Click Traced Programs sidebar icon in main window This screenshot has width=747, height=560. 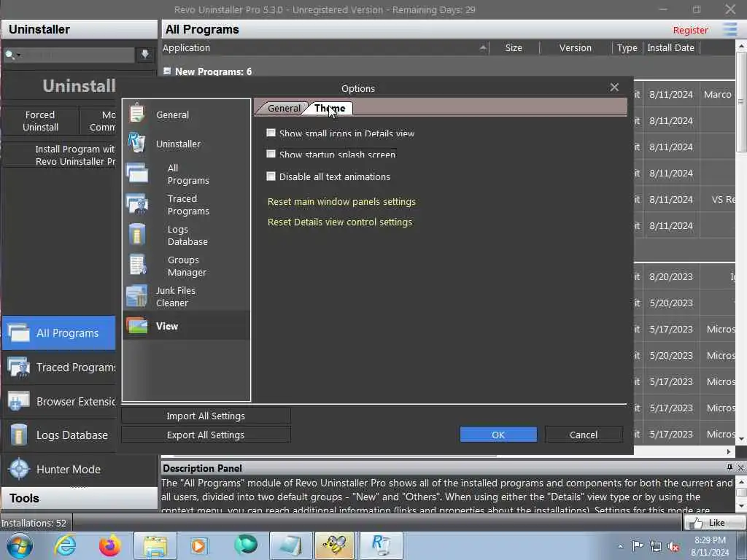19,367
